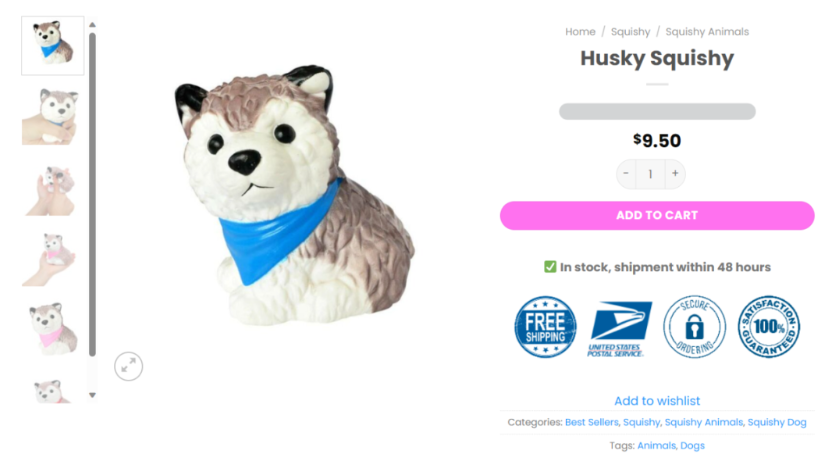Open Best Sellers category link
Image resolution: width=826 pixels, height=469 pixels.
pyautogui.click(x=592, y=422)
